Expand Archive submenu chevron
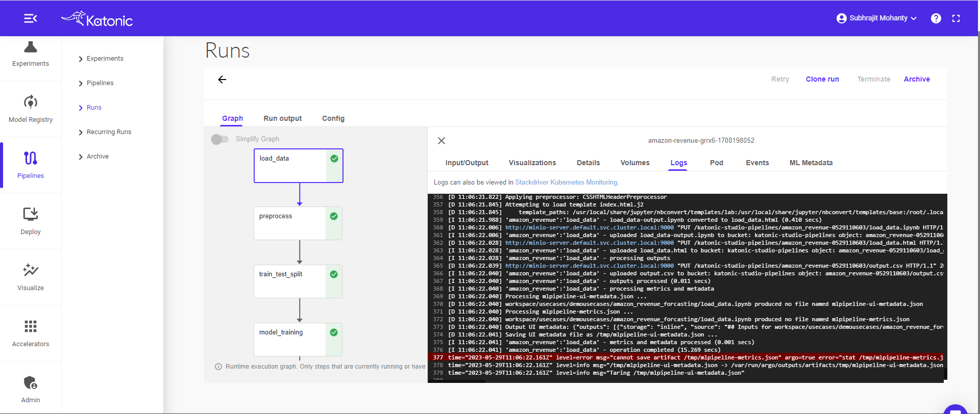Viewport: 980px width, 414px height. tap(81, 157)
